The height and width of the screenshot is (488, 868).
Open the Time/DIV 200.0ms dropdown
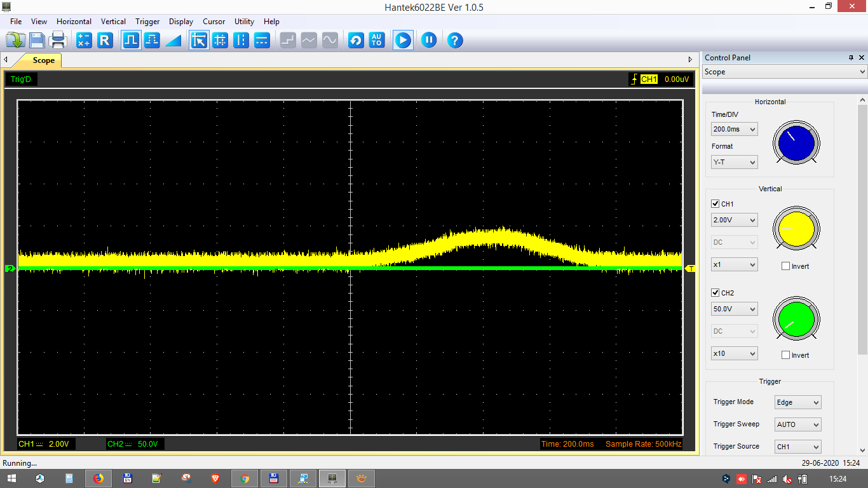tap(735, 129)
